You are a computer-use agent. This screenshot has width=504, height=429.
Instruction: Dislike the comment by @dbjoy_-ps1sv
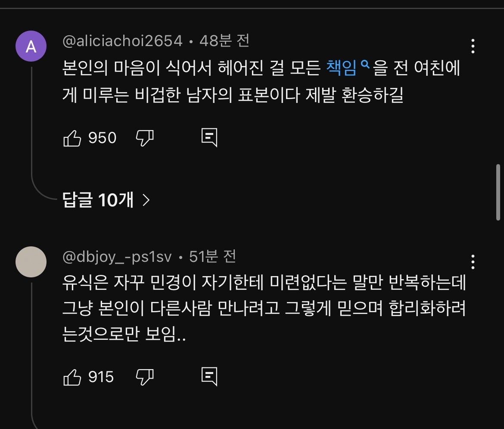point(145,377)
